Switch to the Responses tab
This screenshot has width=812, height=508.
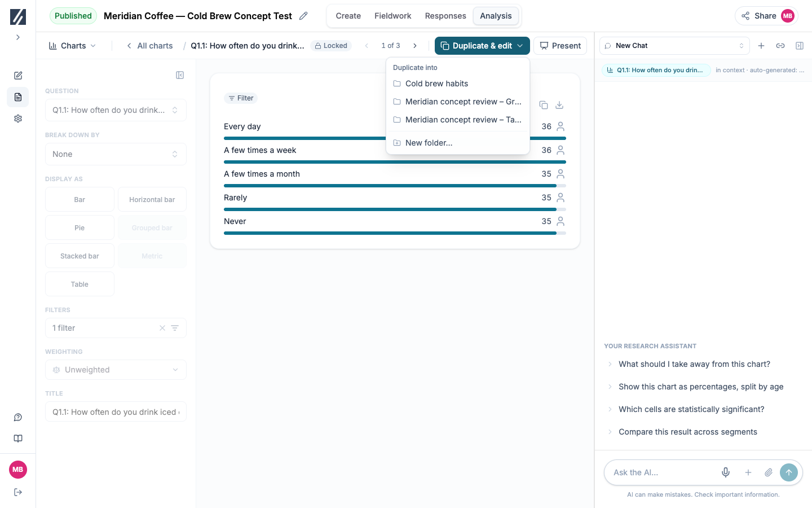[x=445, y=16]
